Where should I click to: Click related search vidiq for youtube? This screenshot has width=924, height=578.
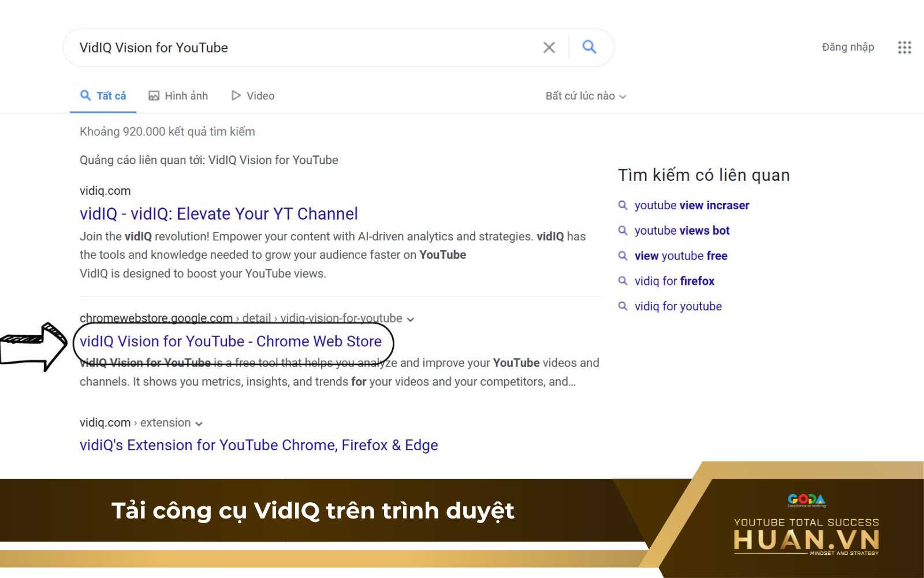[x=678, y=306]
